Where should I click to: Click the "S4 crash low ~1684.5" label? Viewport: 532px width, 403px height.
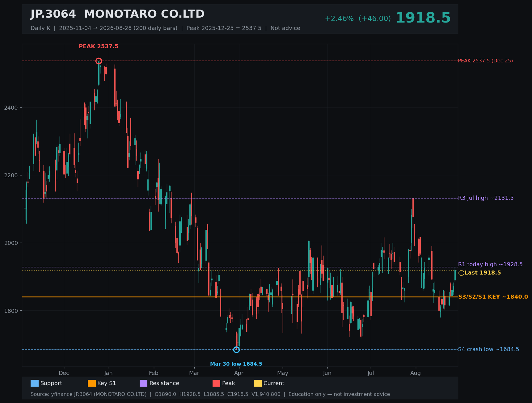tap(488, 349)
